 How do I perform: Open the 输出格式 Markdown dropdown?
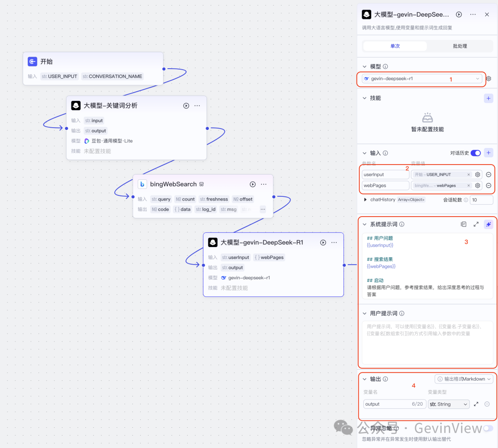tap(464, 379)
